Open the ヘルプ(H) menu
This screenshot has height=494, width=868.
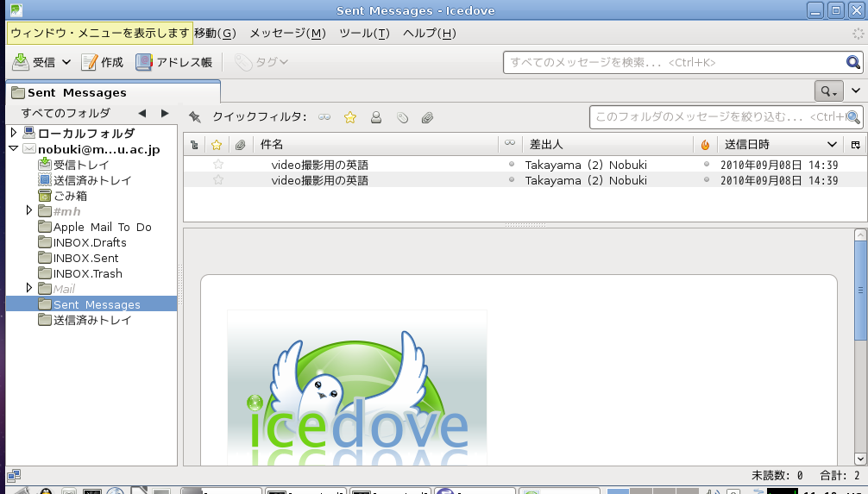click(429, 33)
